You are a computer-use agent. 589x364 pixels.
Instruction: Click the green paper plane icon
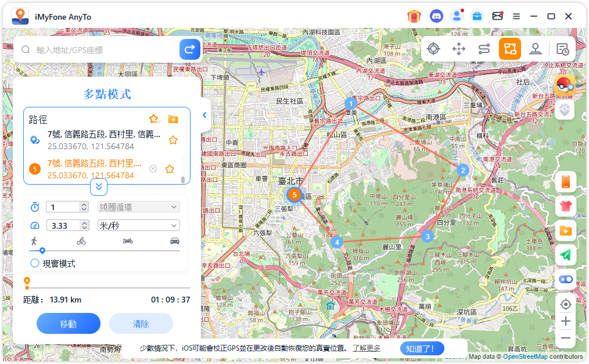pyautogui.click(x=565, y=255)
